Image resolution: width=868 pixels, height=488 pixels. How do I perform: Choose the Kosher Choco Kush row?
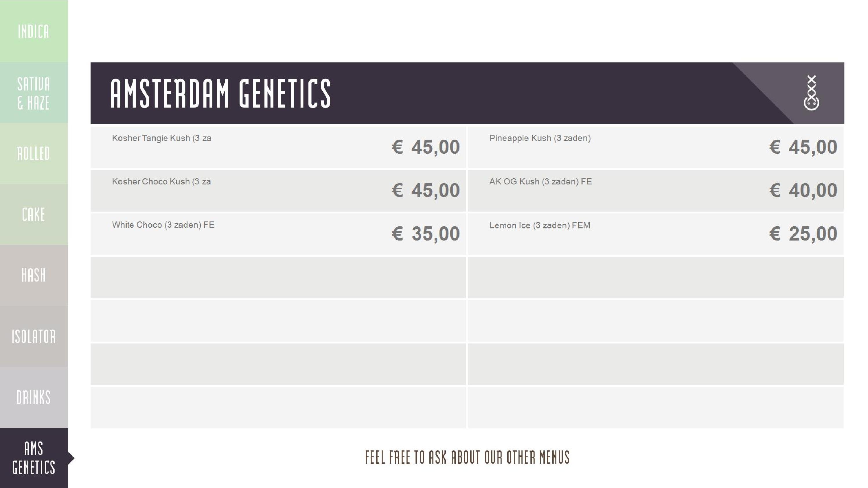point(161,182)
